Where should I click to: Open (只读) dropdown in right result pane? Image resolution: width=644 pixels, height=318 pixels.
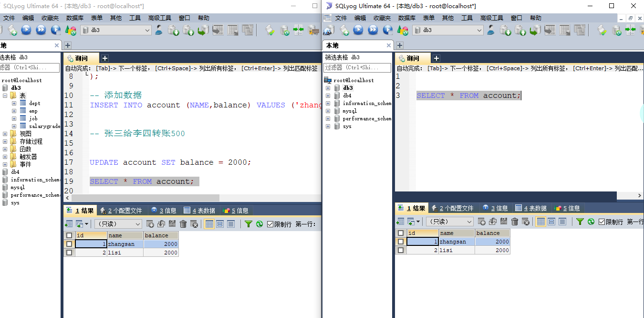(450, 222)
